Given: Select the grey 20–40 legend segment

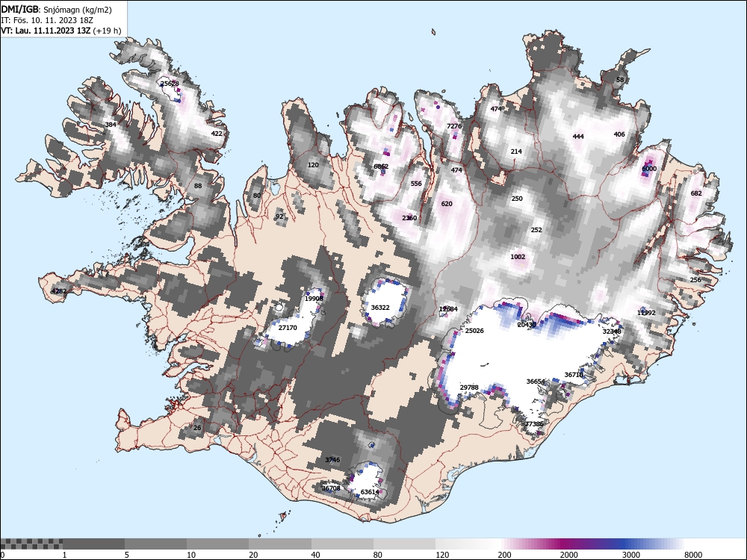Looking at the screenshot, I should (x=280, y=544).
